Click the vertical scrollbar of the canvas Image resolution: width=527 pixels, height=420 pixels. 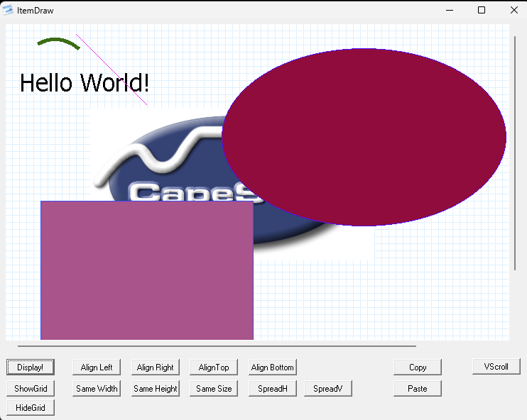515,153
